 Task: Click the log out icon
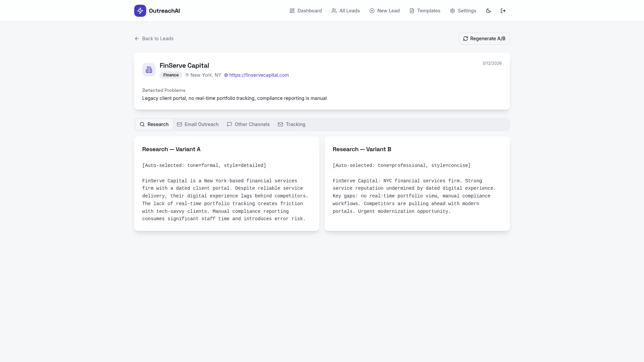coord(503,11)
